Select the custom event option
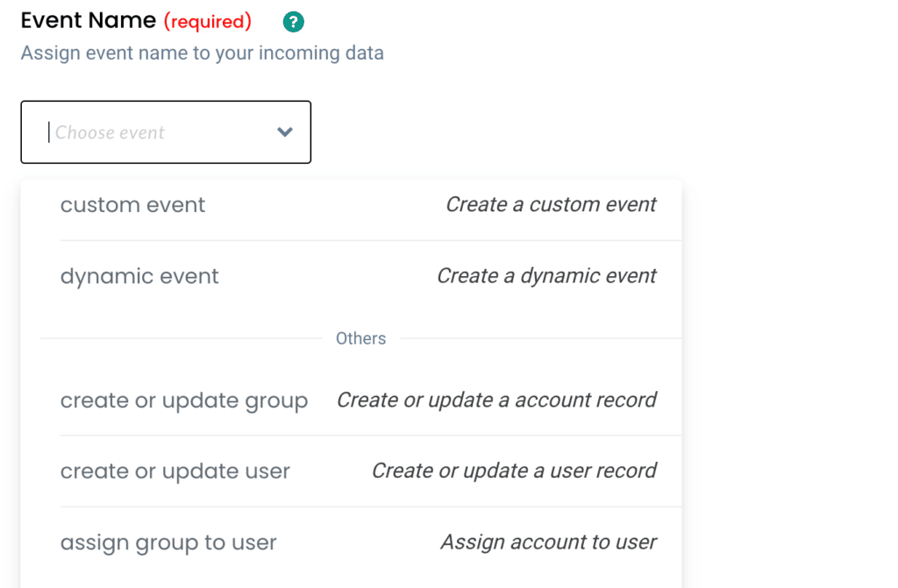 tap(132, 205)
